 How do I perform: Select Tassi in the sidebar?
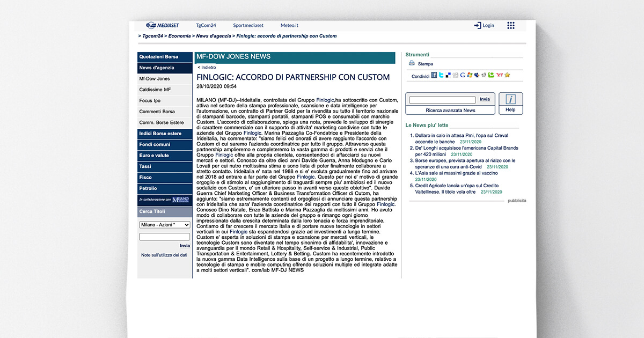pos(165,166)
